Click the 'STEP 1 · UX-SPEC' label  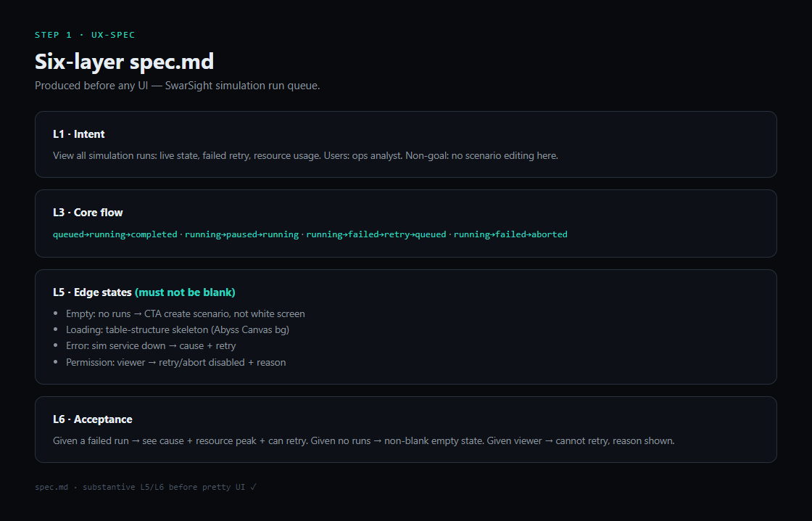pos(85,35)
